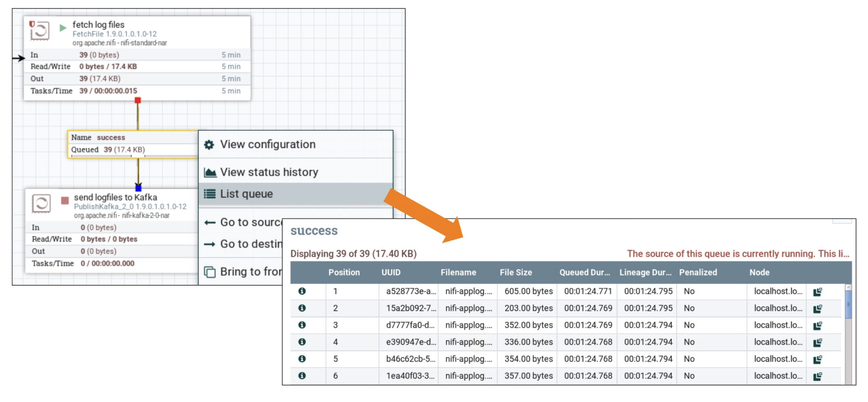Click green running indicator on fetch log files
Viewport: 868px width, 402px height.
pos(63,28)
